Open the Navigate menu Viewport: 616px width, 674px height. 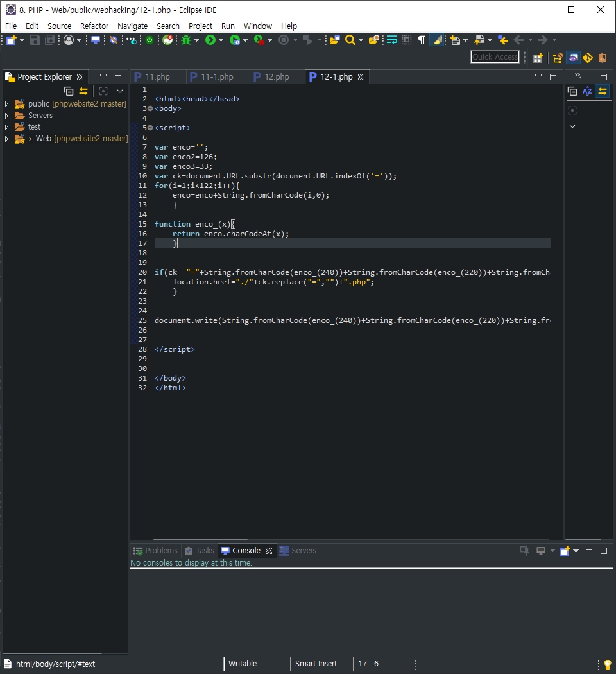pos(132,26)
